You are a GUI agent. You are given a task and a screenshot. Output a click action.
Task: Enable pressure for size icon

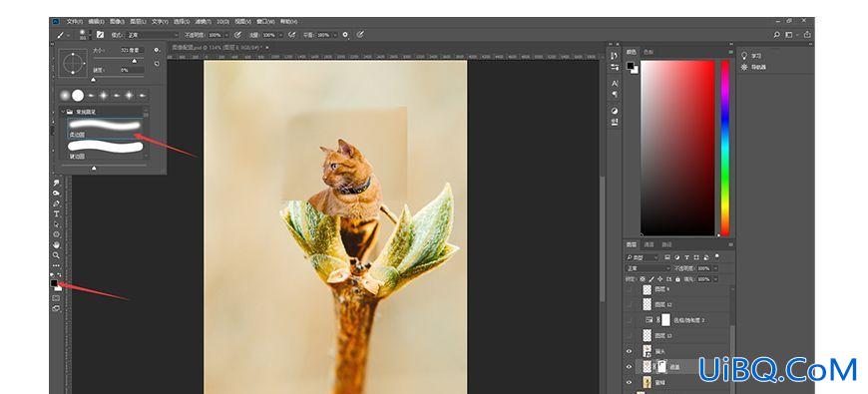(x=360, y=35)
